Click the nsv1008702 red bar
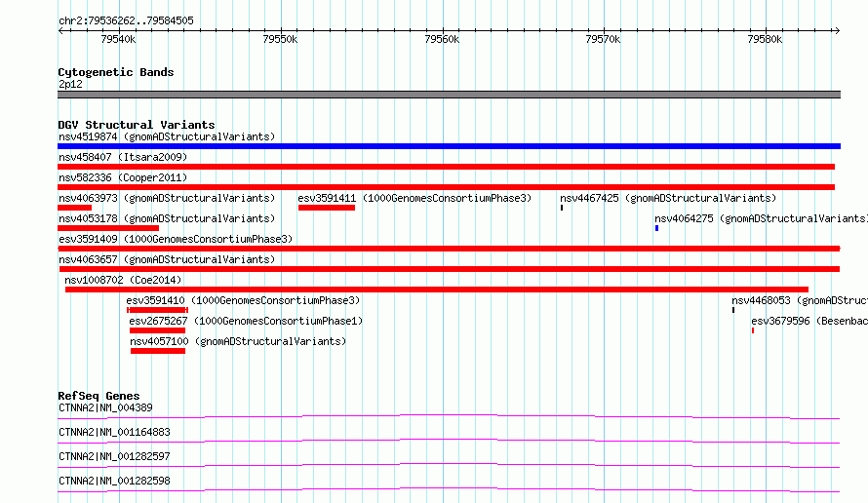868x503 pixels. coord(437,290)
